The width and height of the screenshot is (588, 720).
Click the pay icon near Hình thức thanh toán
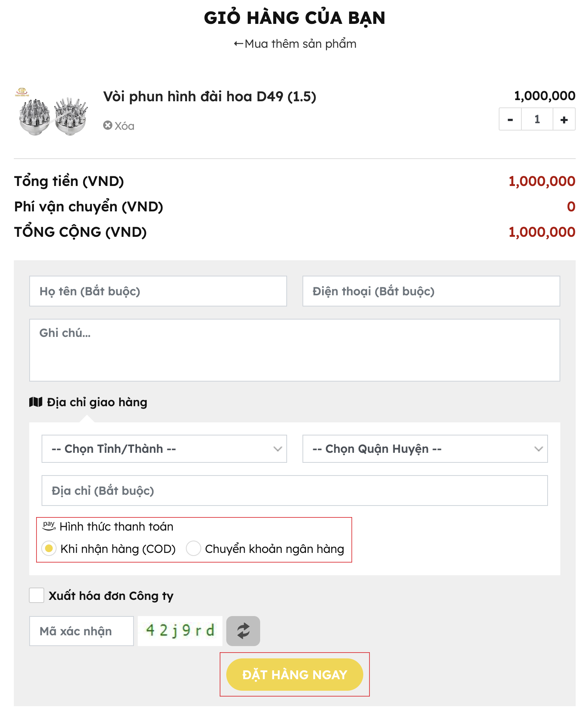49,526
